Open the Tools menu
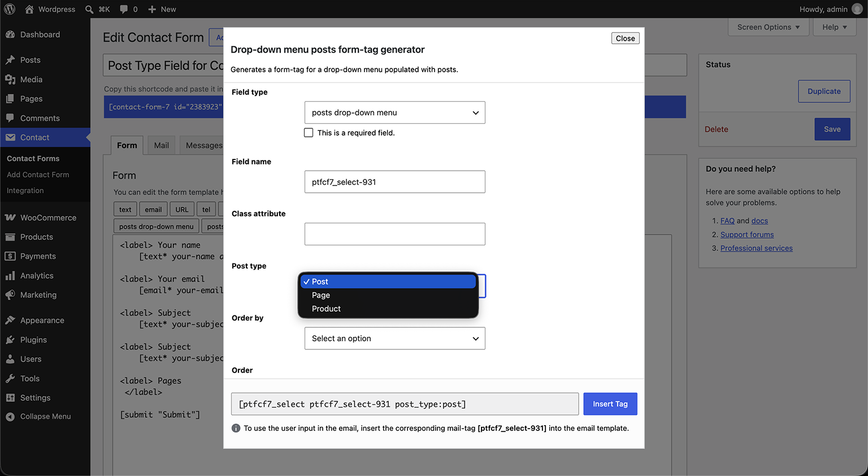Image resolution: width=868 pixels, height=476 pixels. pyautogui.click(x=45, y=379)
